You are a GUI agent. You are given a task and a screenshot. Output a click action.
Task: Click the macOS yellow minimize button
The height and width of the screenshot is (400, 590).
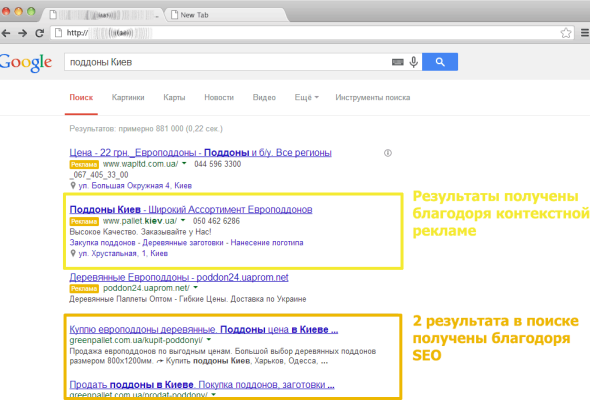(x=18, y=11)
